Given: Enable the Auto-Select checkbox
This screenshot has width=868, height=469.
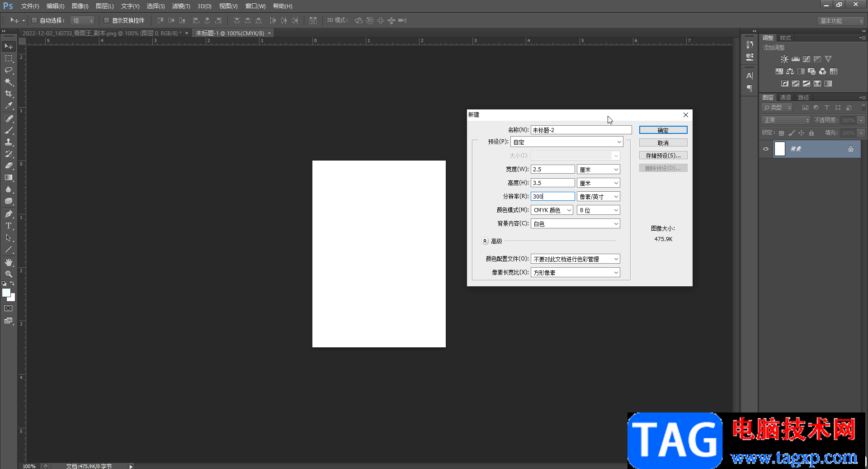Looking at the screenshot, I should point(34,20).
